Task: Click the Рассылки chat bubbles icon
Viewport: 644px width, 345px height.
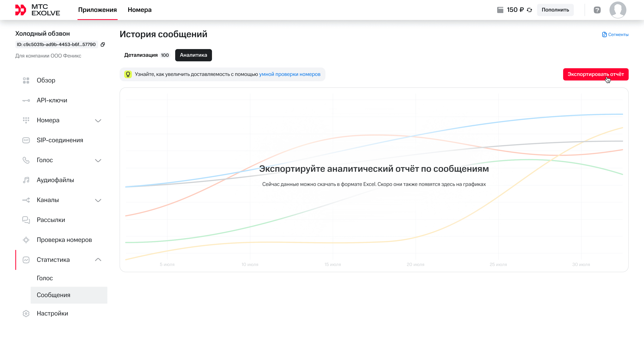Action: (26, 220)
